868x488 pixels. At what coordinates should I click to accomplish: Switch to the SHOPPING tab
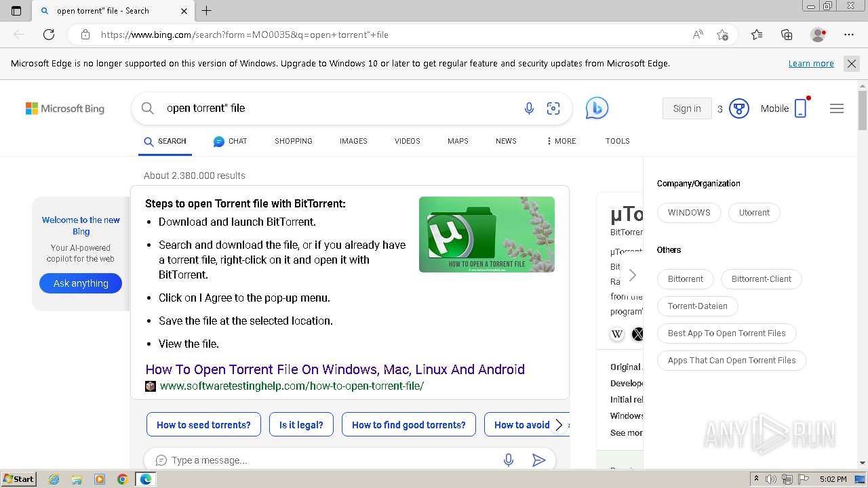click(x=294, y=141)
